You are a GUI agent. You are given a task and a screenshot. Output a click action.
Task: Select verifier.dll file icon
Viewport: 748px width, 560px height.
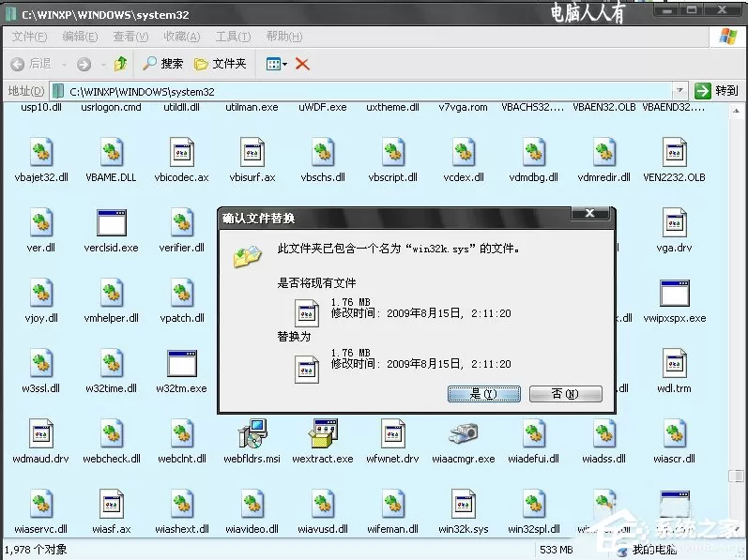click(x=182, y=222)
